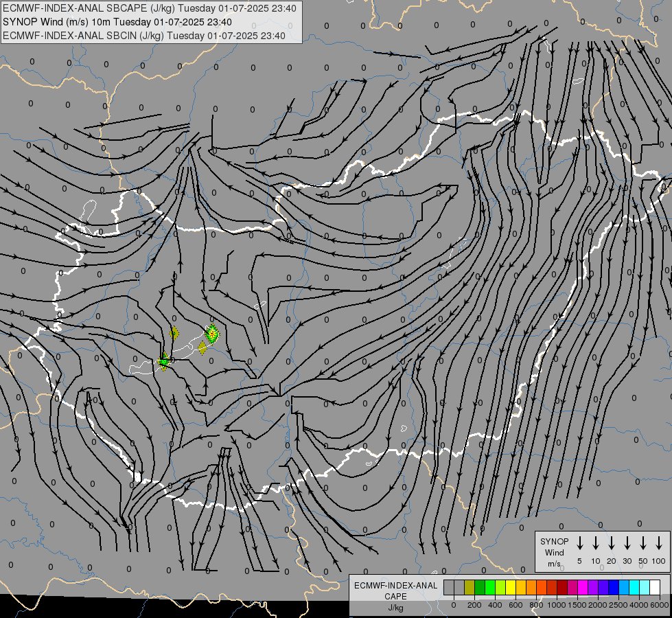Pick the pale cyan swatch beside white

[644, 588]
